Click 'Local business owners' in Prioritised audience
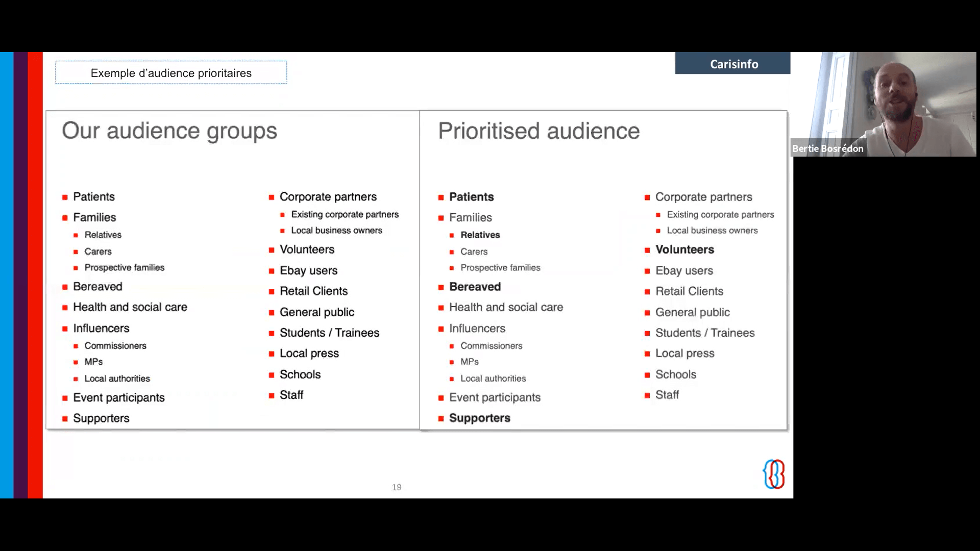Viewport: 980px width, 551px height. (x=713, y=231)
